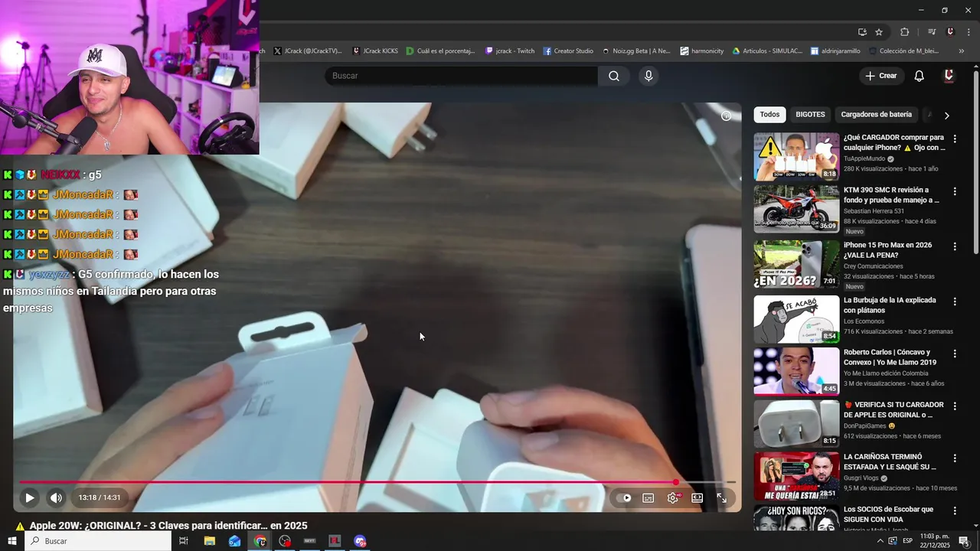Expand more filter chips with right arrow
The height and width of the screenshot is (551, 980).
(946, 116)
